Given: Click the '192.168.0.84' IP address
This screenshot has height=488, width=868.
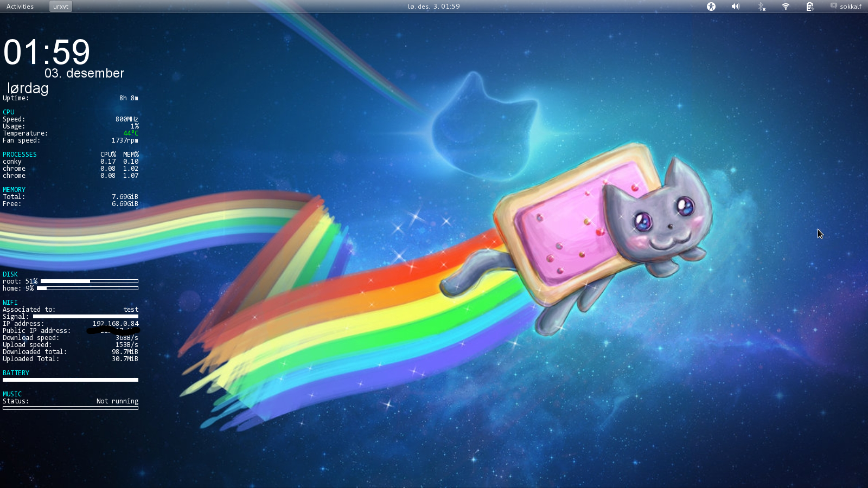Looking at the screenshot, I should click(x=116, y=324).
